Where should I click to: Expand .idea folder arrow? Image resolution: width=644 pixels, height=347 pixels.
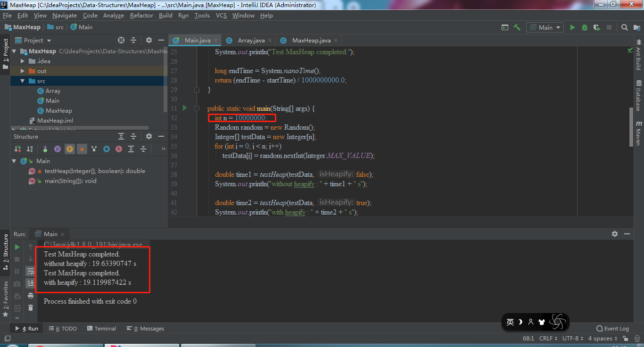[x=23, y=61]
